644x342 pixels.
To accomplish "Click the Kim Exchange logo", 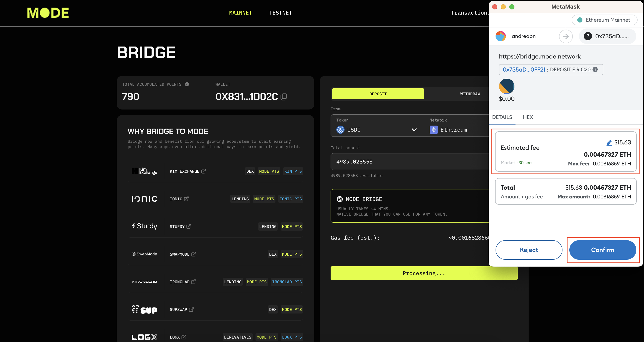I will (x=145, y=171).
